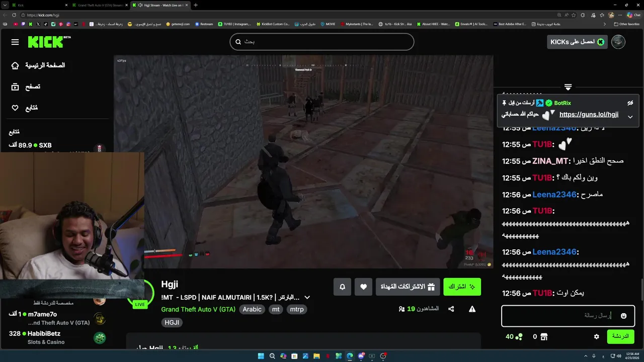Expand the pinned message chevron

point(630,117)
